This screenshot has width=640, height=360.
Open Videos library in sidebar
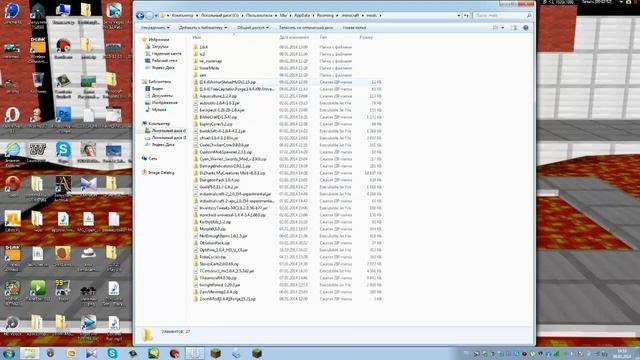tap(154, 89)
